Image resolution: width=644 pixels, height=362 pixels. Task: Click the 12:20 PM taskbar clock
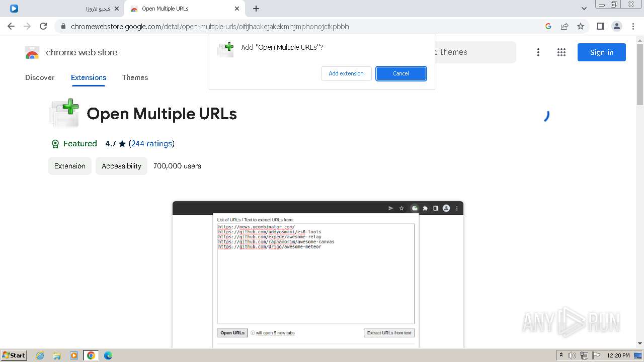[618, 355]
